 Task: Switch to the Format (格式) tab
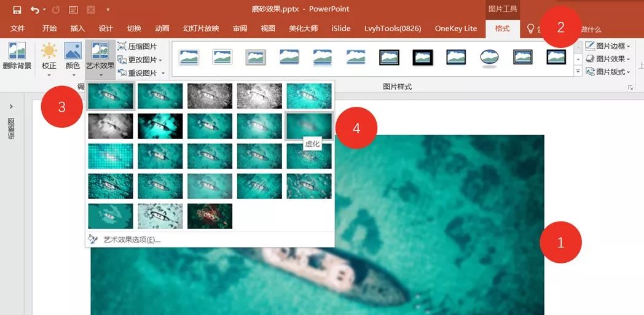point(502,29)
